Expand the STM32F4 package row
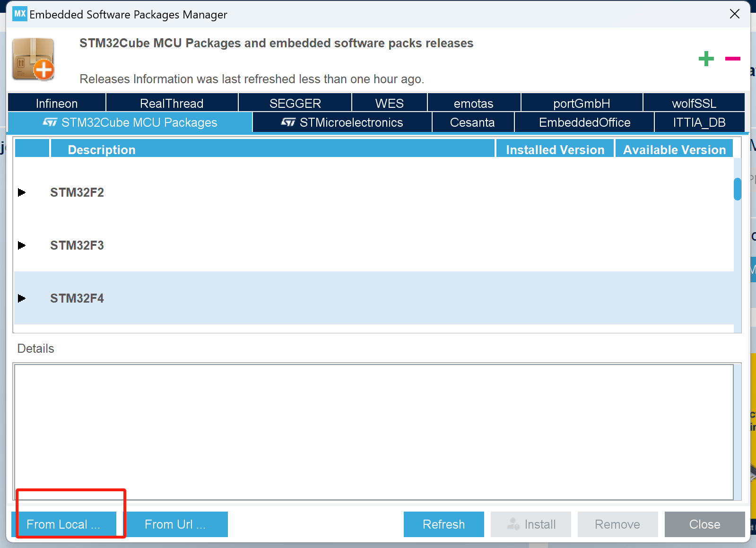 pos(21,298)
